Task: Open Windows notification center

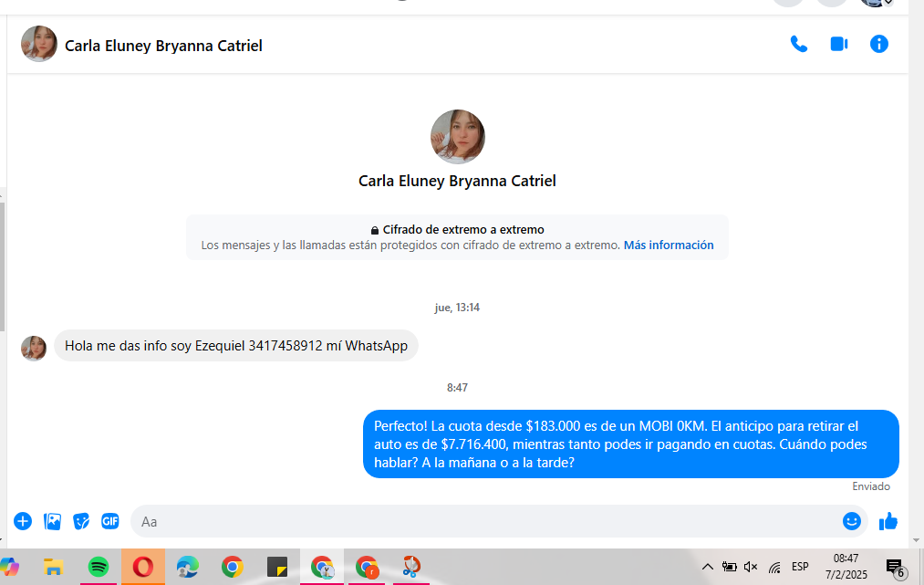Action: (895, 568)
